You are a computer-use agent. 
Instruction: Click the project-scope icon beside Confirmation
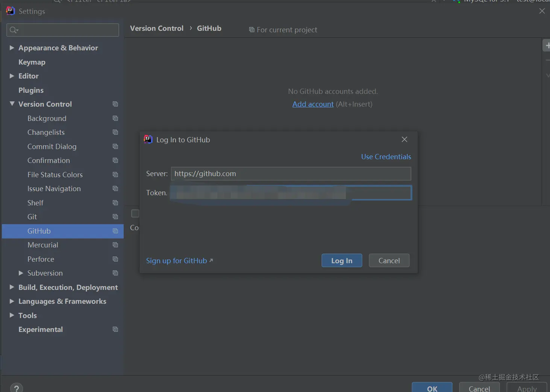[115, 160]
